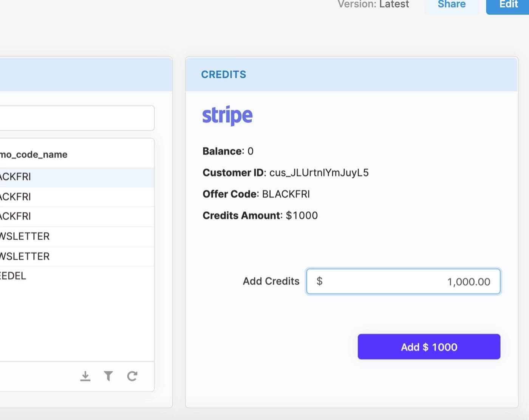Open the Version: Latest selector
The height and width of the screenshot is (420, 529).
pyautogui.click(x=373, y=5)
